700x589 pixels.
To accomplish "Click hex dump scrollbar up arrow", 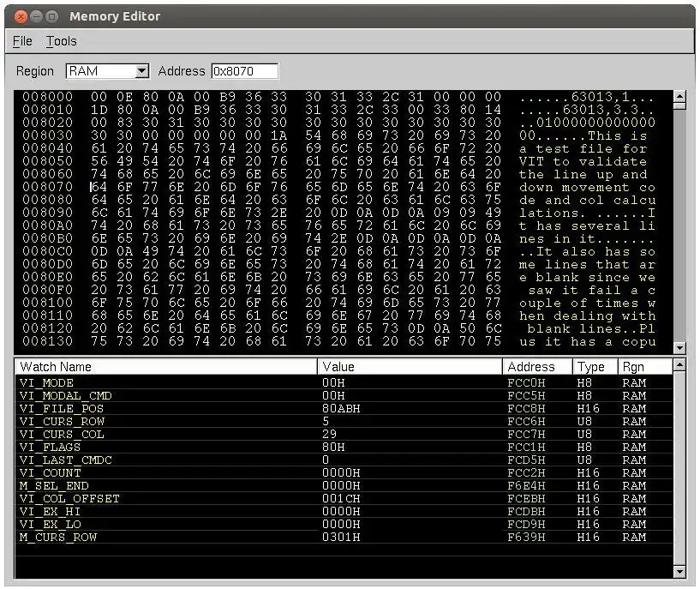I will pyautogui.click(x=679, y=96).
